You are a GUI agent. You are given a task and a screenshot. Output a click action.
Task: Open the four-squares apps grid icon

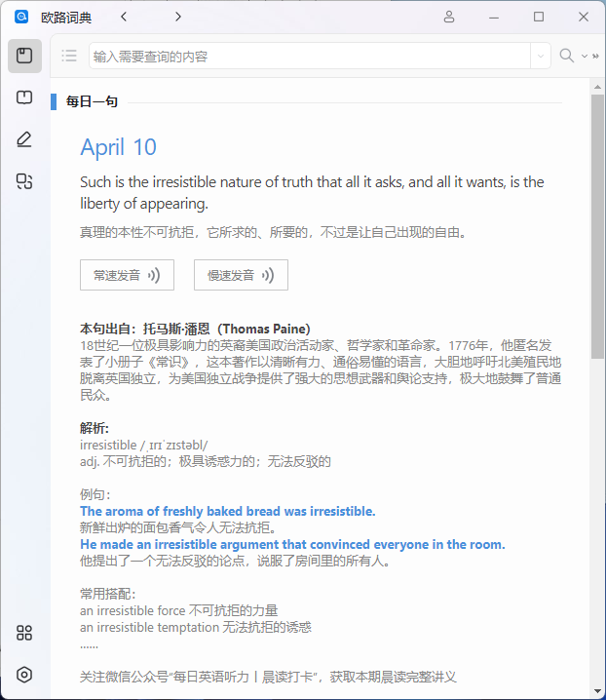point(24,633)
